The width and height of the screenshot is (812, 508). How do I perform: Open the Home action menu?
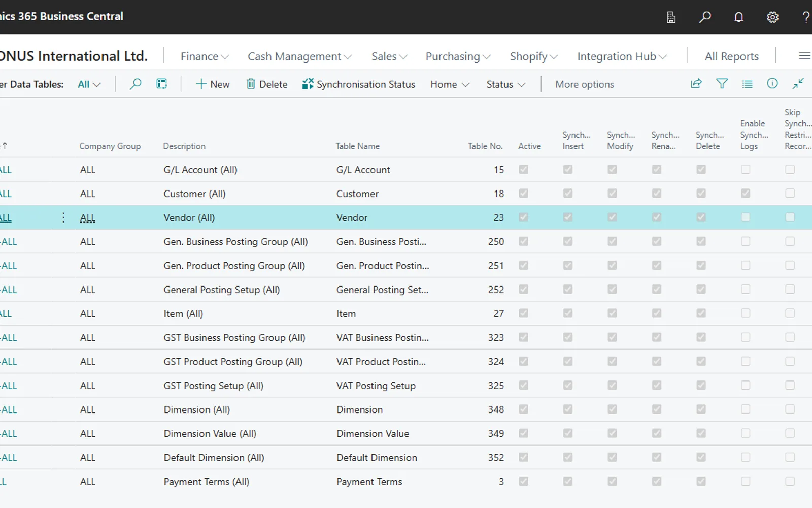[x=450, y=84]
